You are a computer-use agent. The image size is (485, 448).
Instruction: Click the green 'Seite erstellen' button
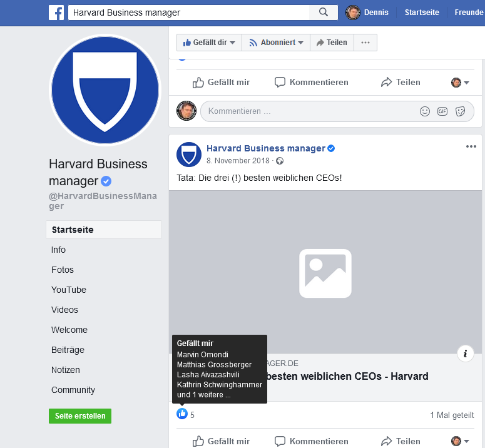coord(80,416)
